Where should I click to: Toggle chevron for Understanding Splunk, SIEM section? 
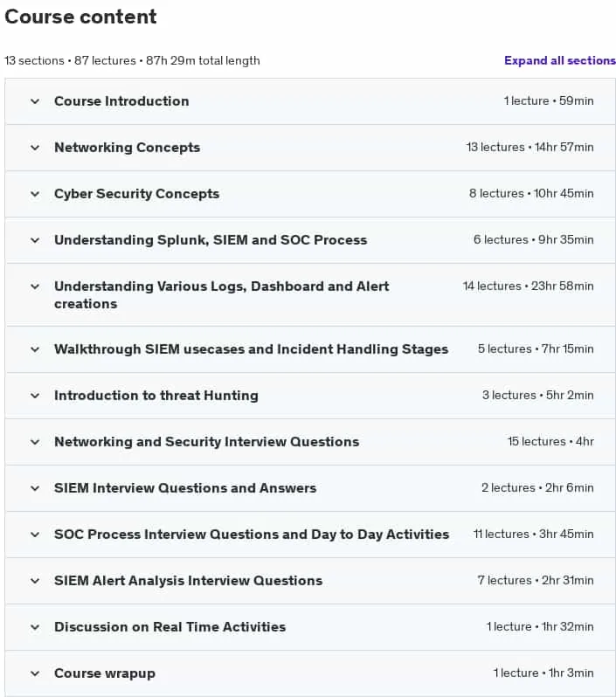(35, 240)
